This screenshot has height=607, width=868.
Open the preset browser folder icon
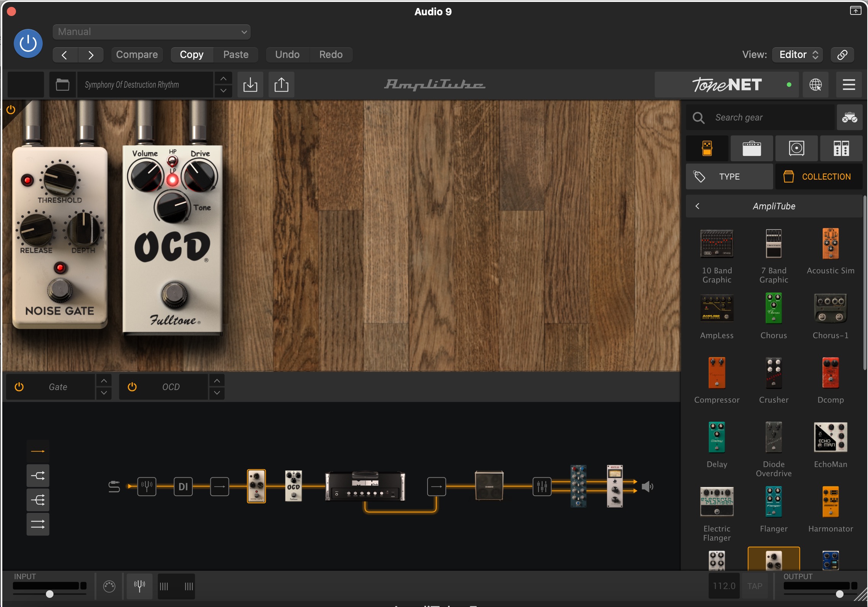pos(62,85)
